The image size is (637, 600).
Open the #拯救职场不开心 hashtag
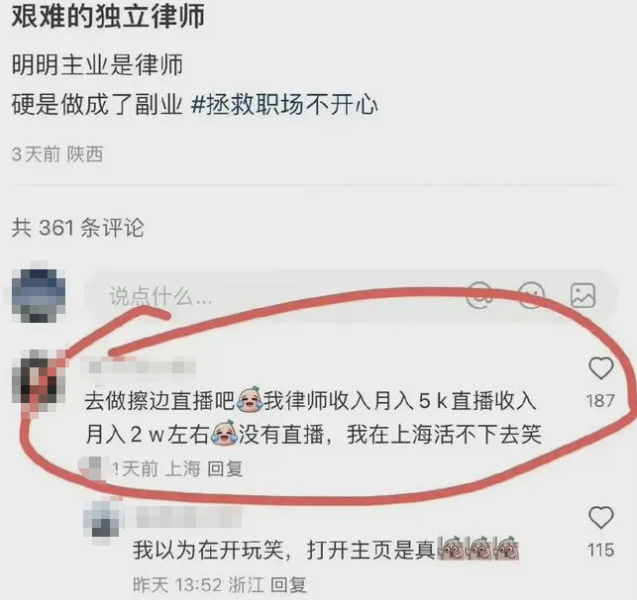[x=284, y=105]
